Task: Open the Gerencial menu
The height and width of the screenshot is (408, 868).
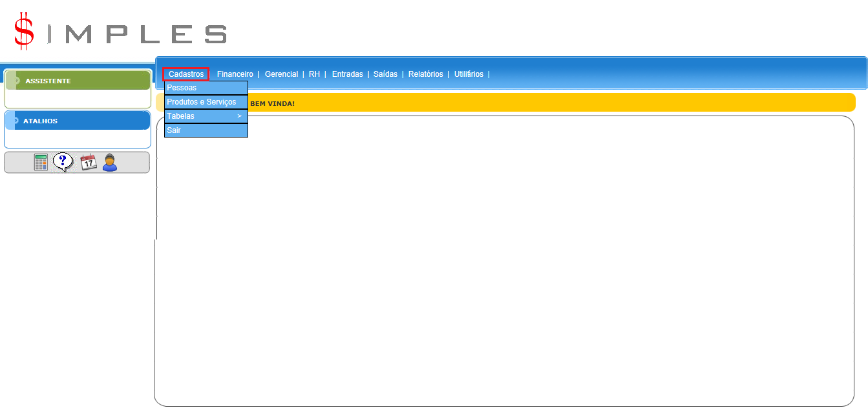Action: click(x=281, y=74)
